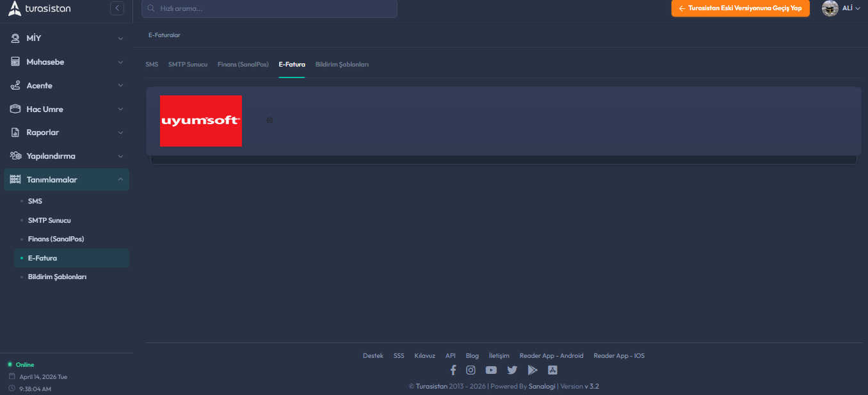Switch to the Finans (SanalPos) tab

point(243,65)
